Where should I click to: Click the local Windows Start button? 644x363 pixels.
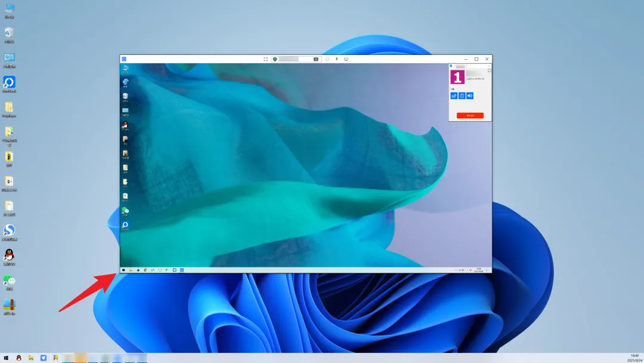pyautogui.click(x=6, y=358)
